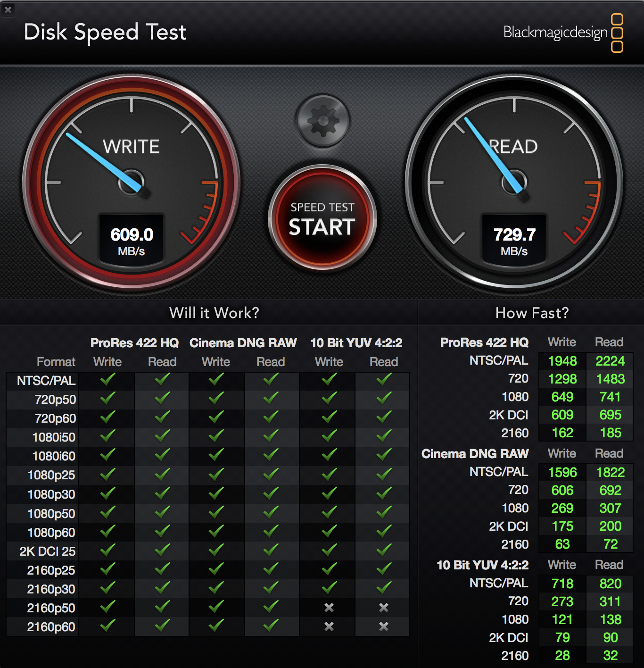
Task: Select the How Fast? heading
Action: (532, 313)
